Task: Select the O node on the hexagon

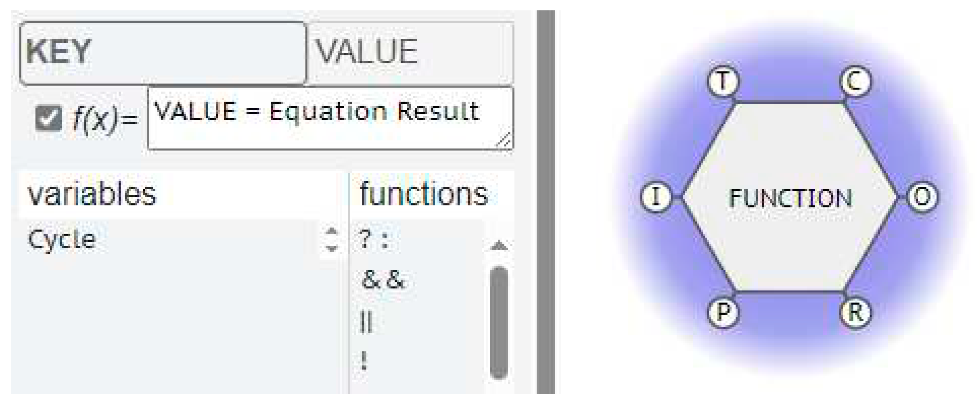Action: coord(922,197)
